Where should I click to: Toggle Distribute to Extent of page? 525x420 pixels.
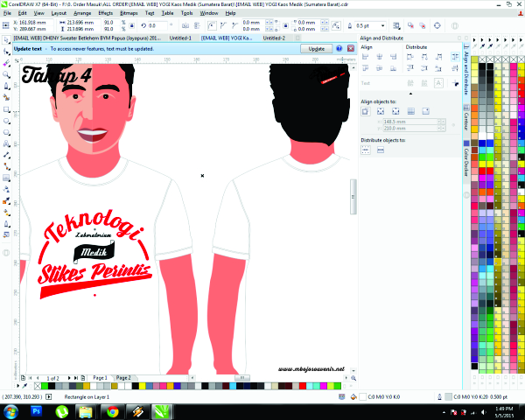(x=381, y=150)
